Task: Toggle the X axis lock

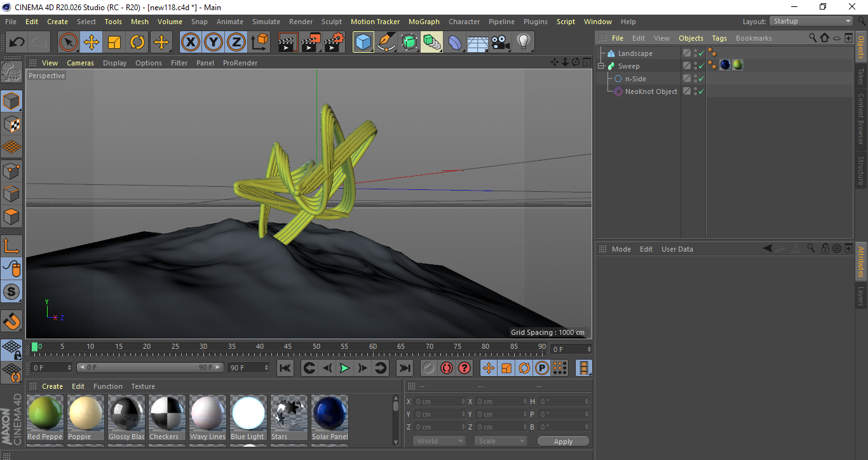Action: tap(190, 43)
